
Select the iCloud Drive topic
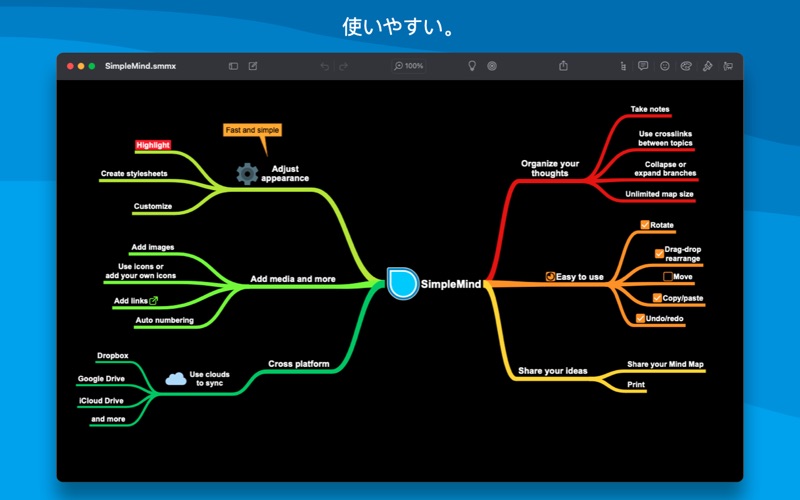101,401
